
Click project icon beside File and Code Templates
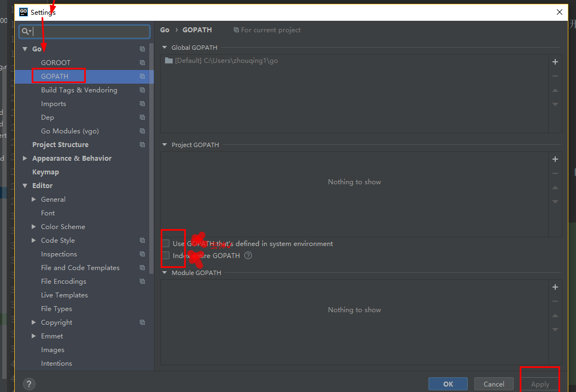coord(142,268)
